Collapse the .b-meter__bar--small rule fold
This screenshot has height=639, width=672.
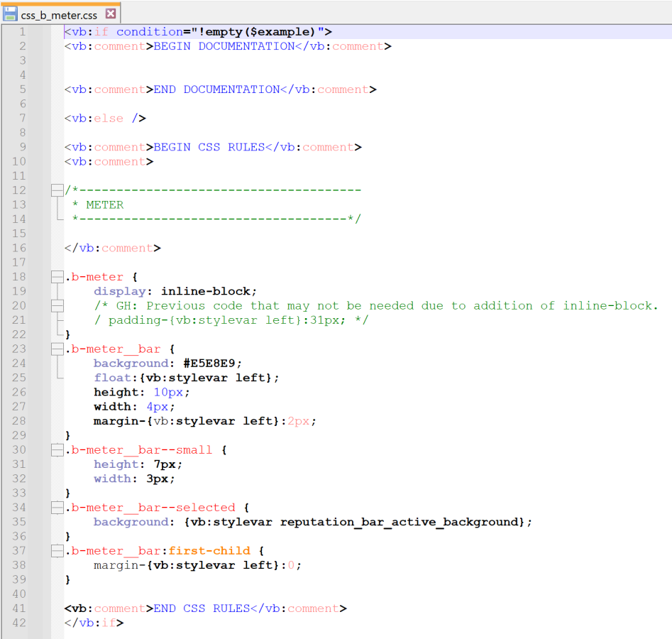click(57, 449)
